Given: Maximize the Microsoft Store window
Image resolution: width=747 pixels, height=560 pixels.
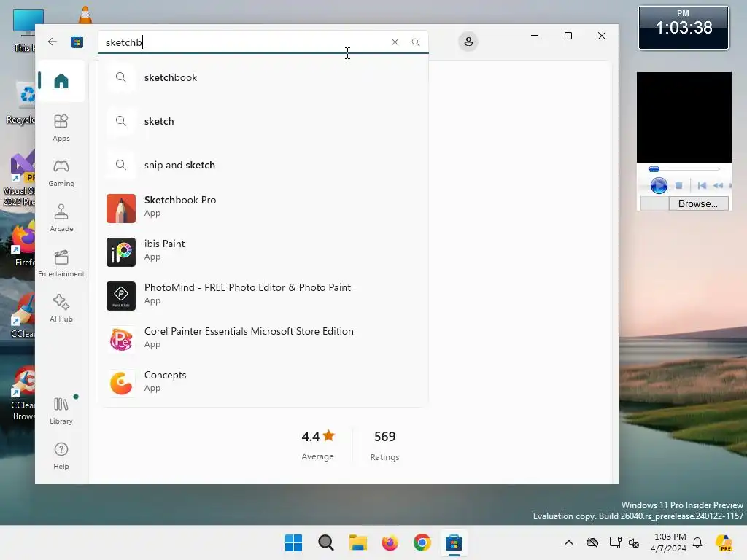Looking at the screenshot, I should [x=568, y=36].
